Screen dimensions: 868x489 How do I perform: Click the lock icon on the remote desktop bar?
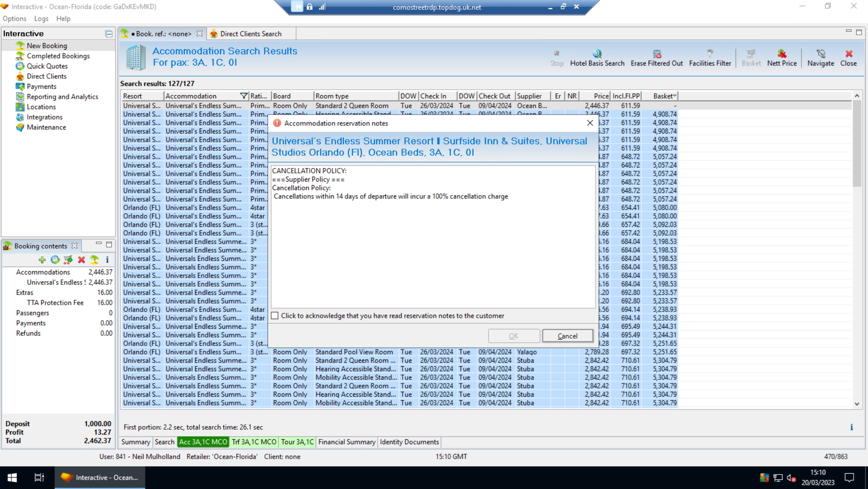tap(310, 7)
